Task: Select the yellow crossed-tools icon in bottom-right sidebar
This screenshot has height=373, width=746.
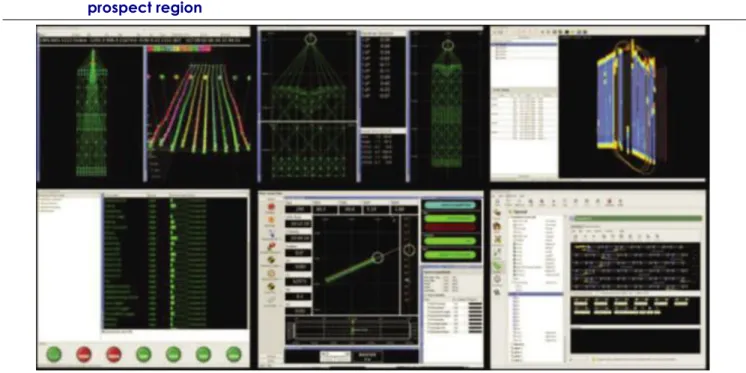Action: (x=497, y=240)
